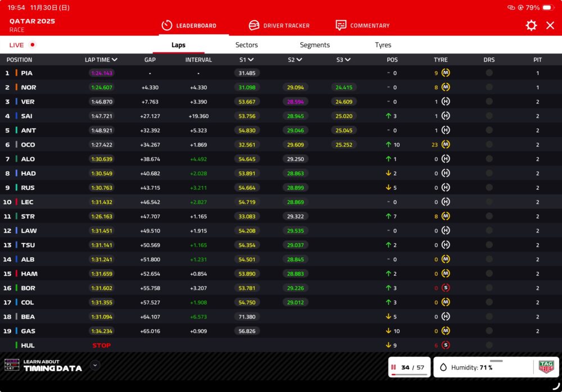Click the Driver Tracker car icon
The height and width of the screenshot is (392, 562).
coord(254,25)
